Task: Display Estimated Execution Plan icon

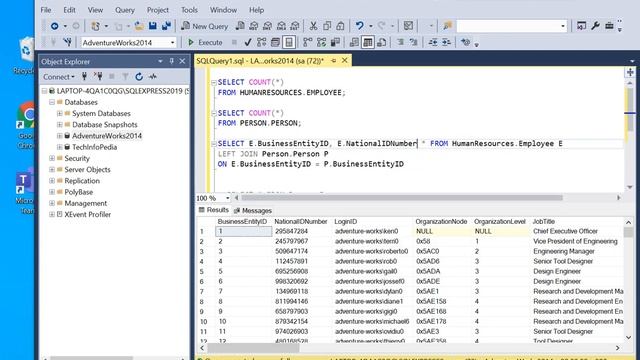Action: (262, 42)
